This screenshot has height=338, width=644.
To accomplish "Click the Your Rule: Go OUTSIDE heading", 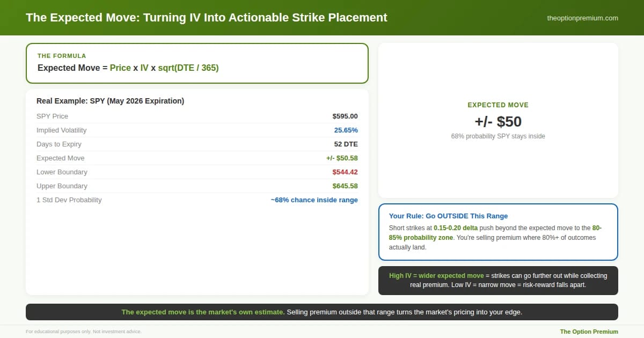I will click(448, 216).
